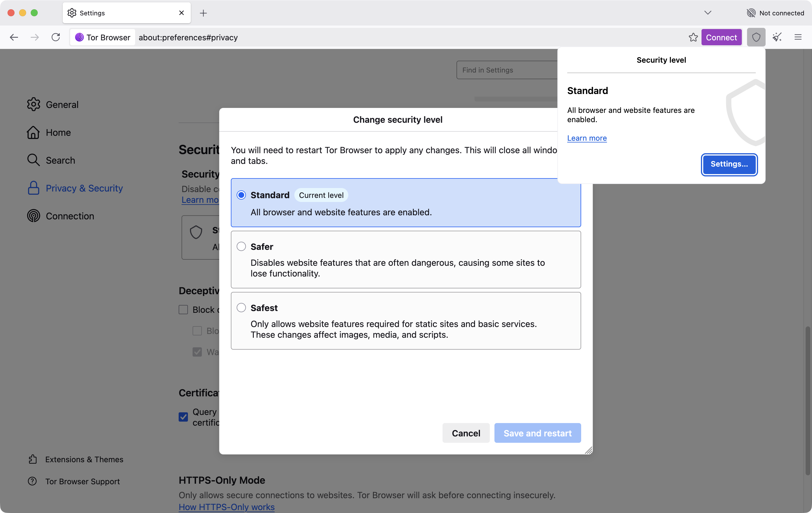Toggle the Block dangerous content checkbox
This screenshot has height=513, width=812.
(x=183, y=310)
